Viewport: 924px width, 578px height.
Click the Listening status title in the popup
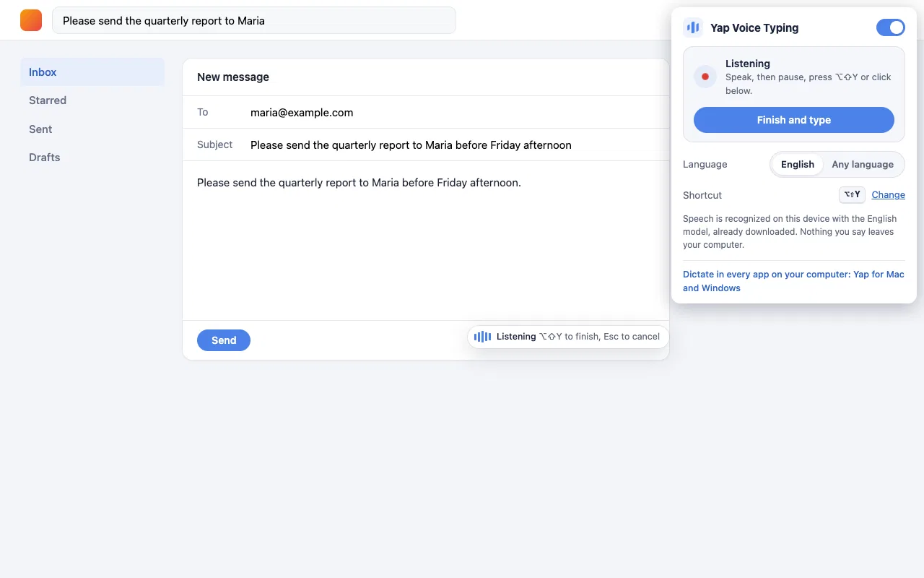click(x=748, y=64)
